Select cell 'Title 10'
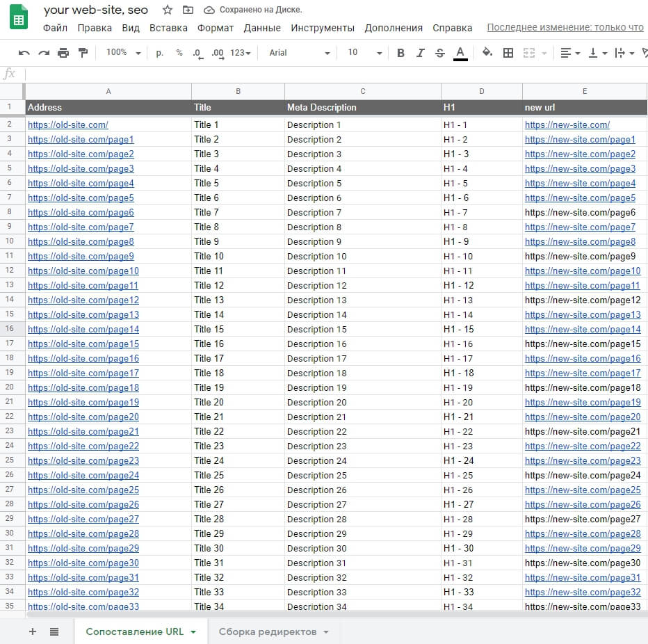Viewport: 648px width, 644px height. 238,256
